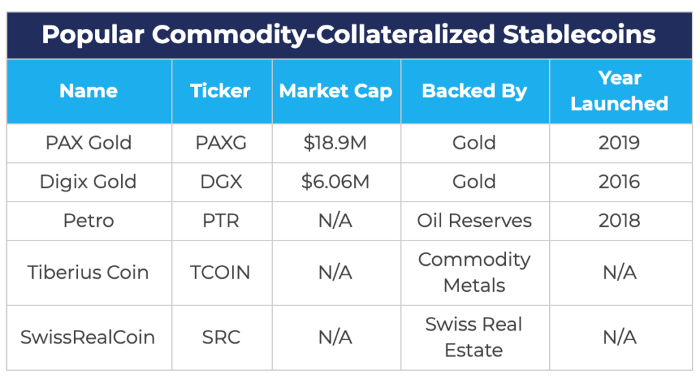
Task: Click the PAX Gold name cell
Action: pyautogui.click(x=89, y=143)
